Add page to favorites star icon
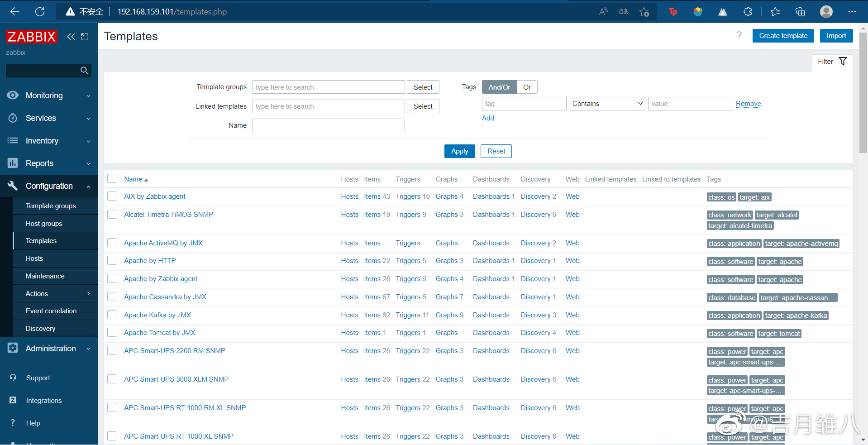868x445 pixels. click(644, 12)
